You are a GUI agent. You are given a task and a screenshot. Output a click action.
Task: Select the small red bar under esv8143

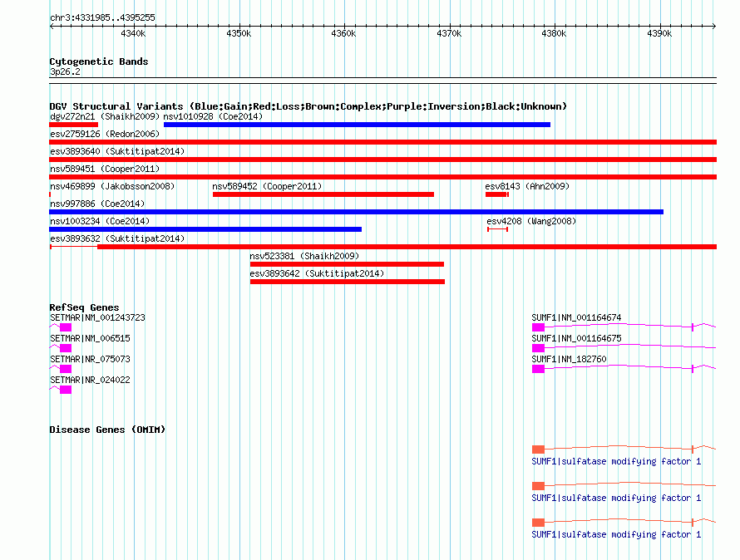pos(497,194)
